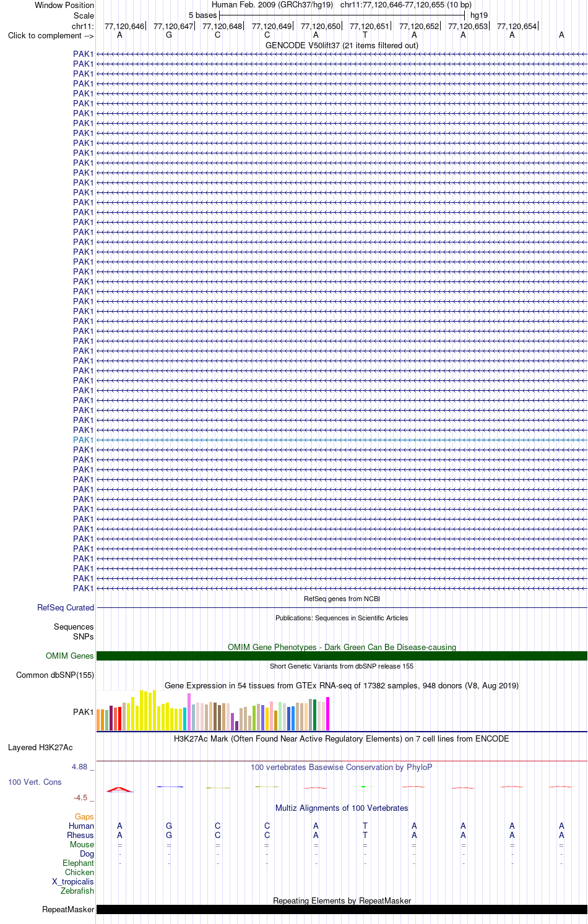588x924 pixels.
Task: Click 'Short Genetic Variants from dbSNP release 155'
Action: click(x=342, y=666)
